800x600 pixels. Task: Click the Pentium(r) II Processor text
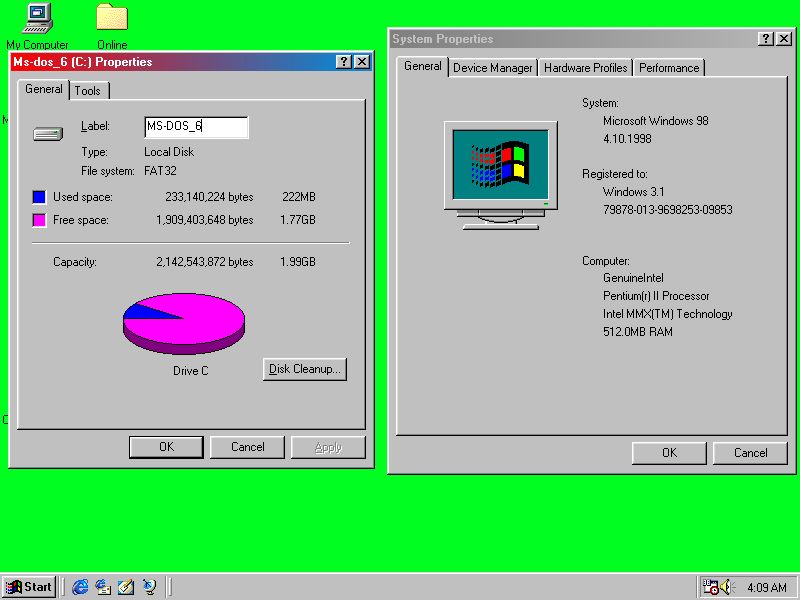tap(656, 296)
